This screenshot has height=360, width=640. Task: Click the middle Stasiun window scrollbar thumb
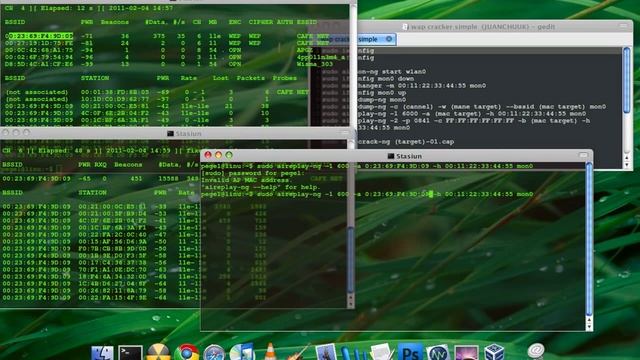(350, 259)
